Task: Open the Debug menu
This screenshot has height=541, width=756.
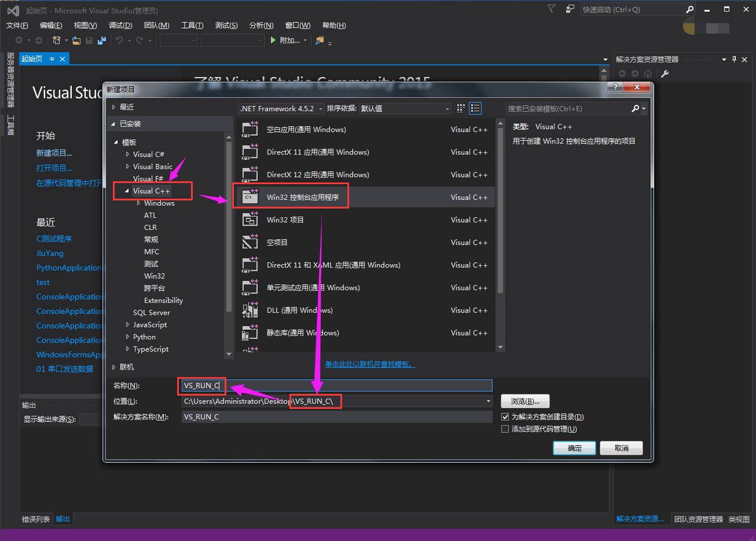Action: pos(120,25)
